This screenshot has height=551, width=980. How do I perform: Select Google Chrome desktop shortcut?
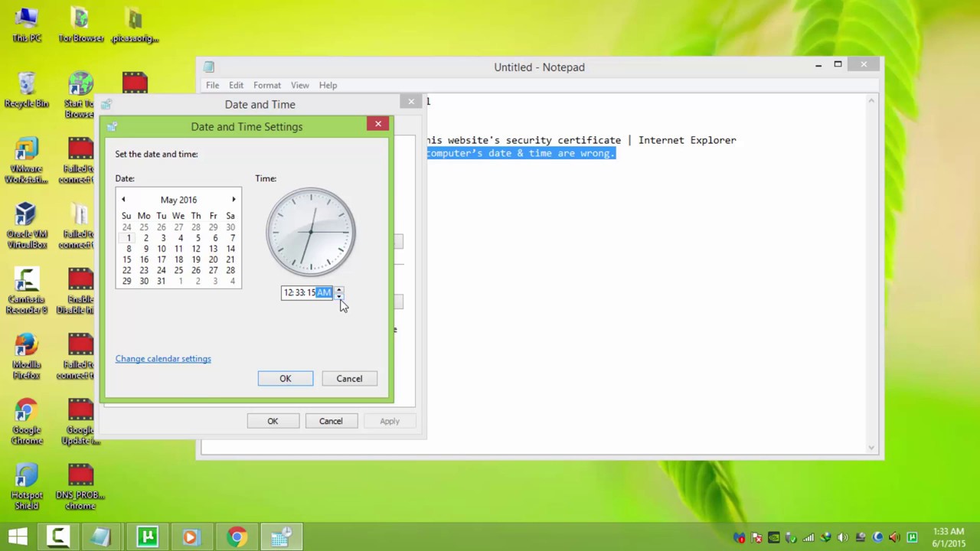(27, 422)
